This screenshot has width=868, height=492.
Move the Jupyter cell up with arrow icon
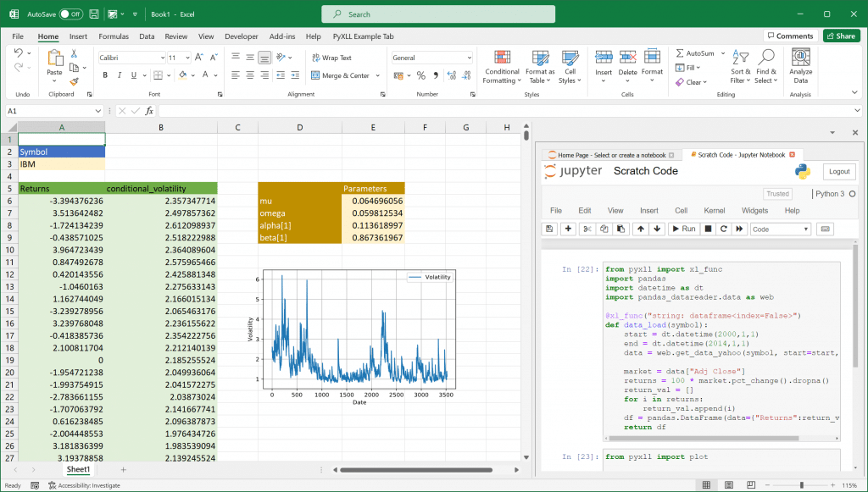coord(641,229)
